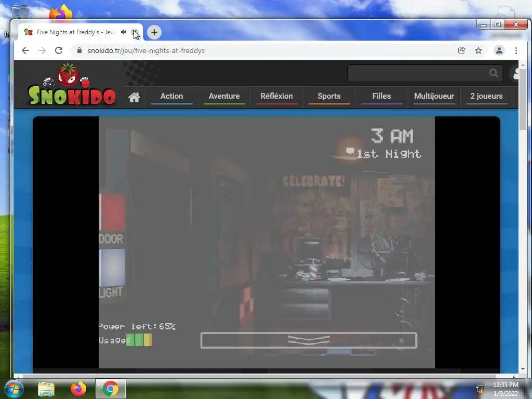Click the search magnifier icon
Screen dimensions: 532x399
click(494, 73)
